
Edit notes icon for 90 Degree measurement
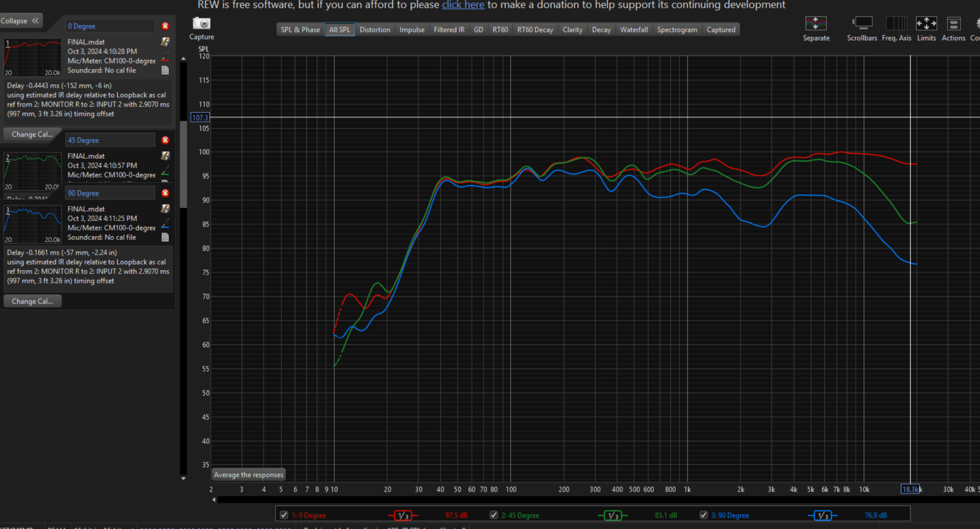click(165, 209)
